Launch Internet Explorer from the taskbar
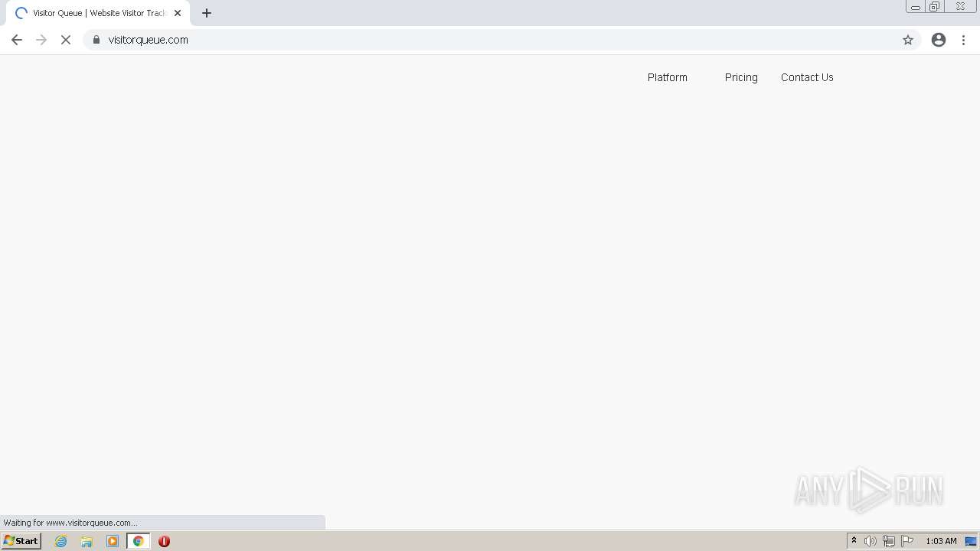 coord(61,541)
